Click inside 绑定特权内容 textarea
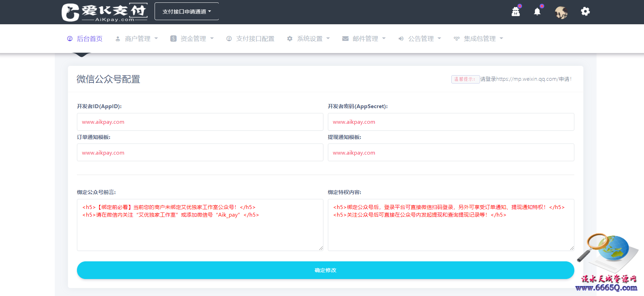Viewport: 644px width, 296px height. 451,225
